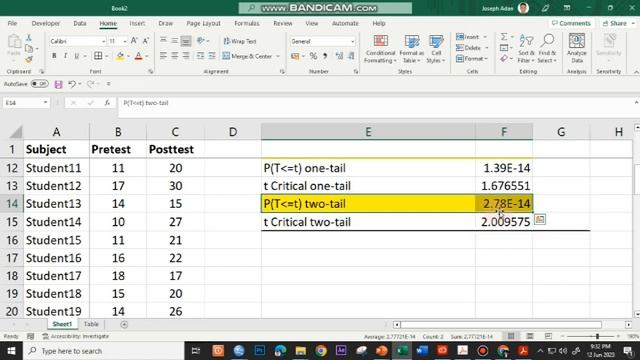Click Format Painter brush icon
640x360 pixels.
click(29, 60)
